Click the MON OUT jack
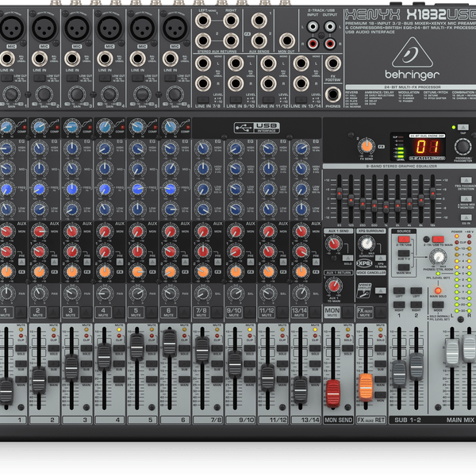Image resolution: width=476 pixels, height=476 pixels. tap(286, 40)
